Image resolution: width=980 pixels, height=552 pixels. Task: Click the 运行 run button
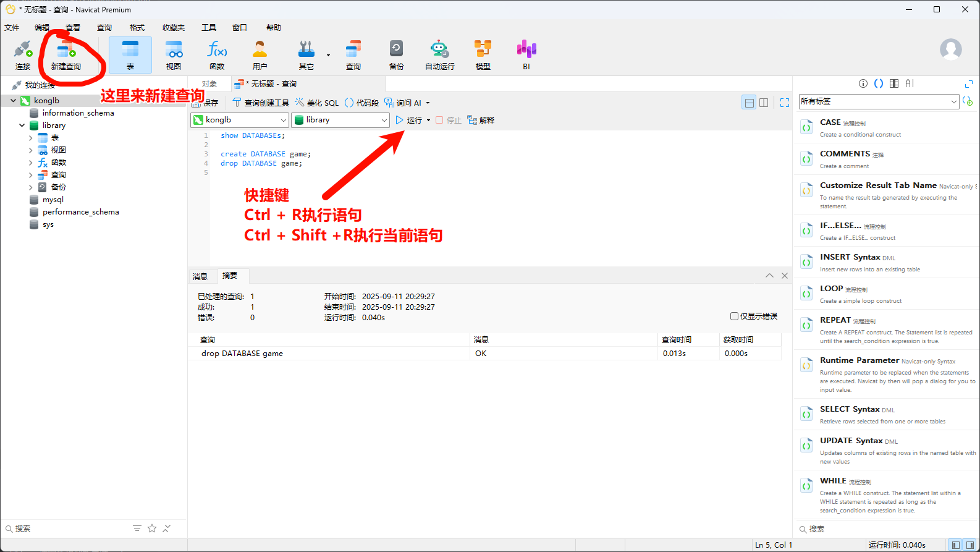[x=409, y=120]
